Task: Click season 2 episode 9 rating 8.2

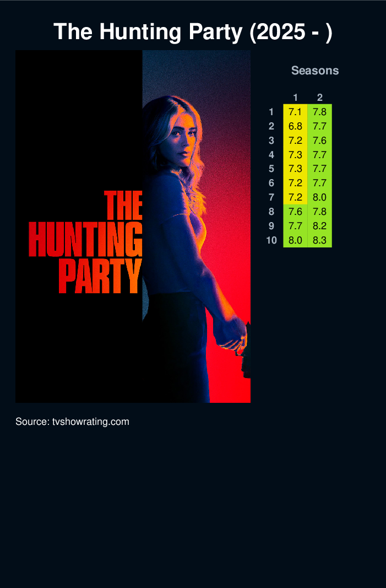Action: (320, 226)
